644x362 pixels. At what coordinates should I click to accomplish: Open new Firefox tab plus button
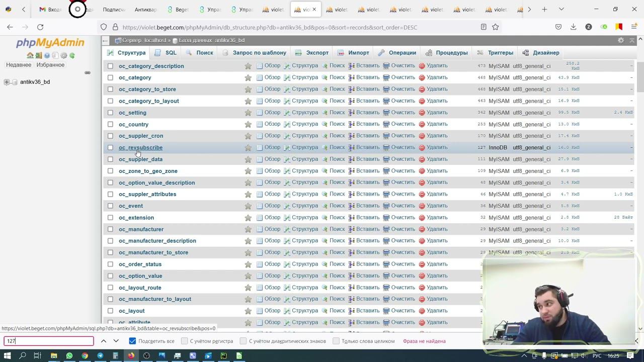tap(544, 10)
